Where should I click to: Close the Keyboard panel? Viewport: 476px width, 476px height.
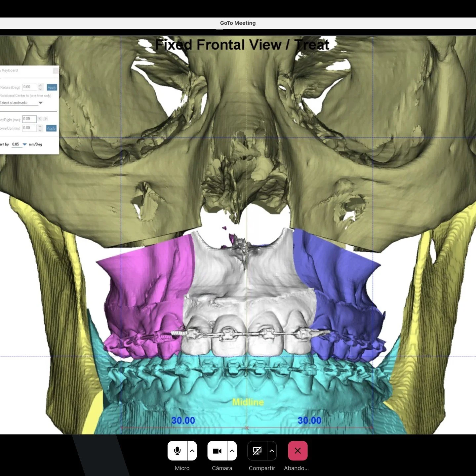(56, 70)
